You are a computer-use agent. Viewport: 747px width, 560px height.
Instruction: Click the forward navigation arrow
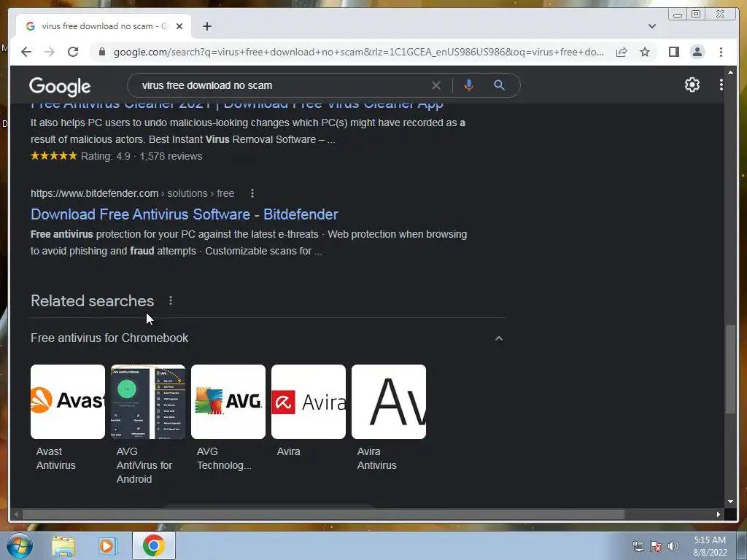pyautogui.click(x=50, y=52)
